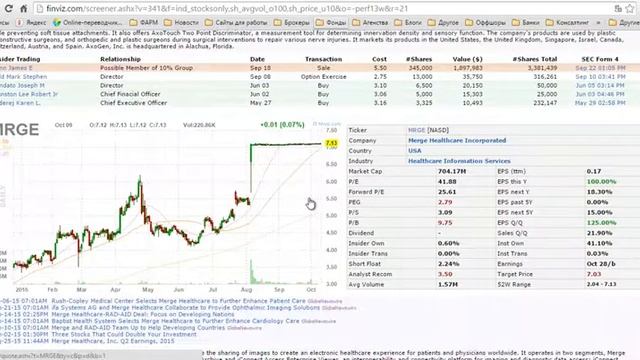This screenshot has width=640, height=360.
Task: Open ifa Systems AG and Merge news headline
Action: click(186, 308)
